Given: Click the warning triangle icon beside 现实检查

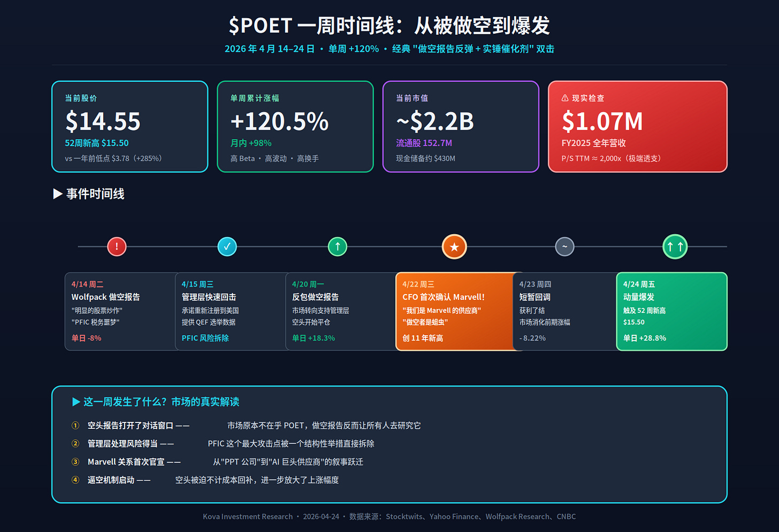Looking at the screenshot, I should (565, 98).
